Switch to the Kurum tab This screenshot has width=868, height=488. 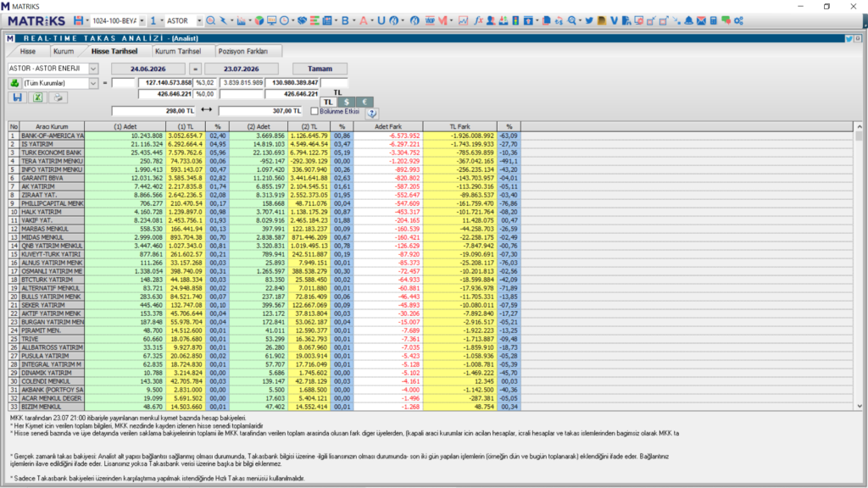(x=64, y=51)
